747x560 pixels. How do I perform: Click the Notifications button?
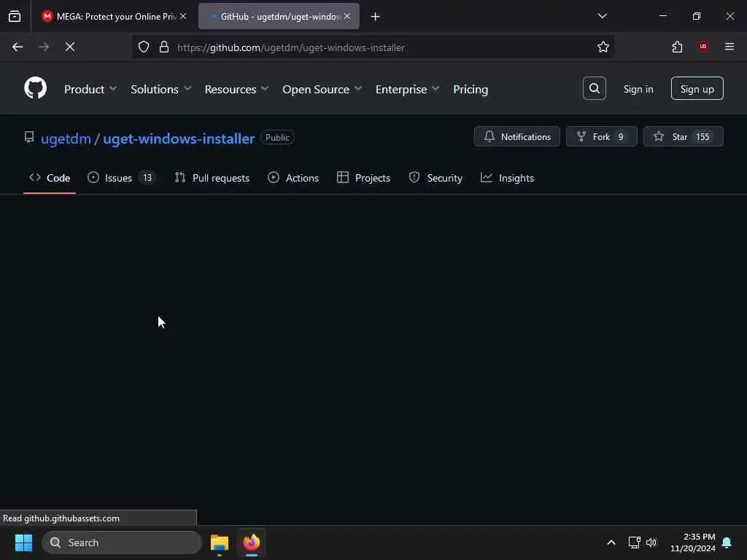(x=516, y=136)
